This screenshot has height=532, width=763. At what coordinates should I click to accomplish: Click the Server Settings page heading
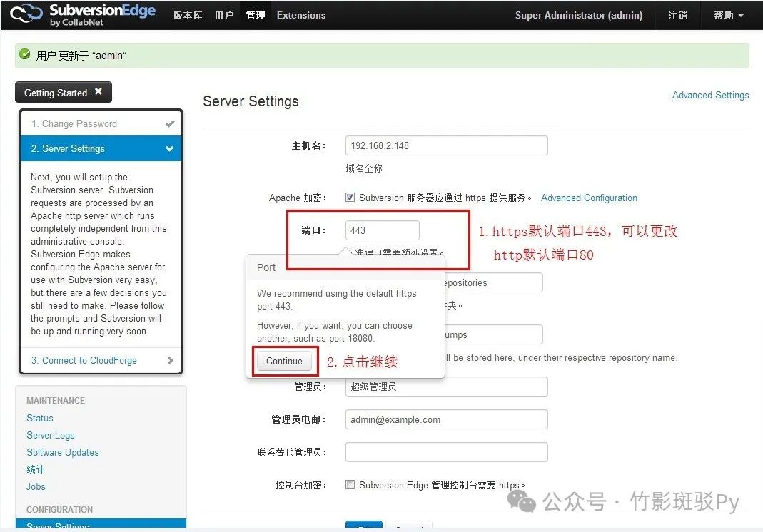coord(251,101)
